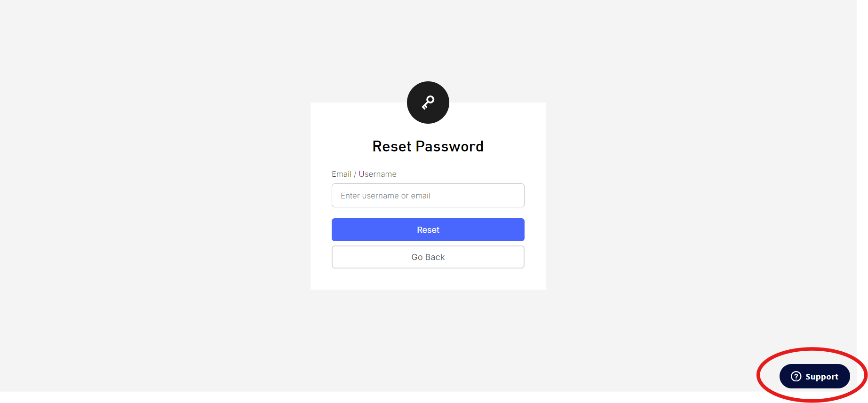Return to login using Go Back
868x403 pixels.
pos(428,257)
